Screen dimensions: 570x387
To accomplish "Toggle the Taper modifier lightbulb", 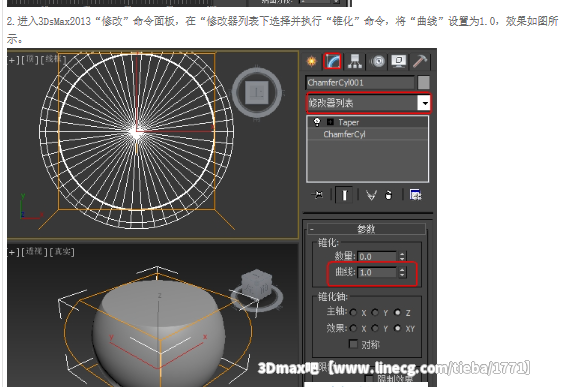I will 317,122.
